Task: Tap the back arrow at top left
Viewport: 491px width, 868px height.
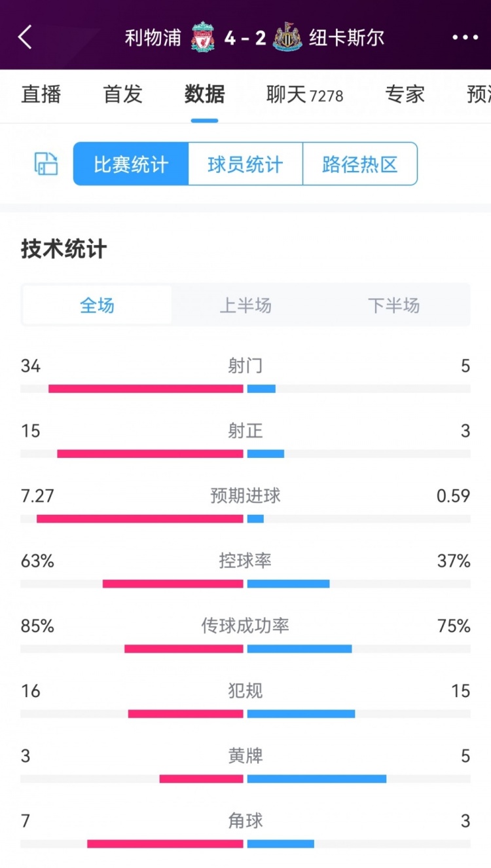Action: click(x=25, y=38)
